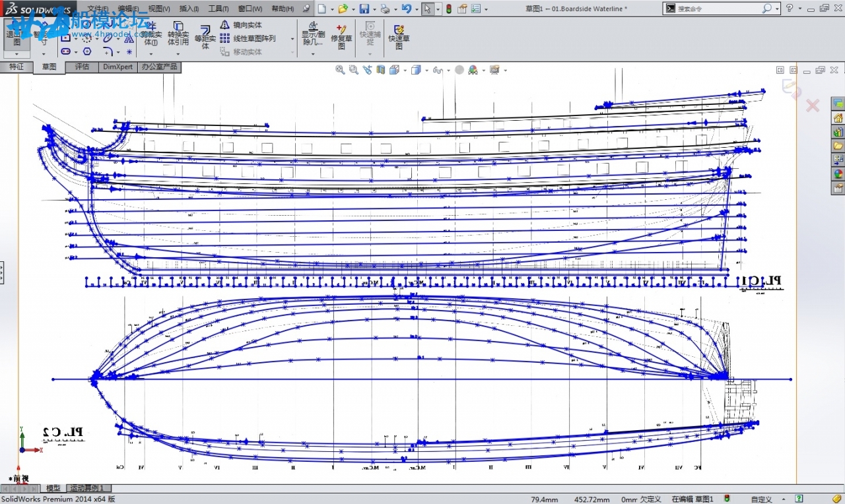845x504 pixels.
Task: Switch to the 评估 Evaluate tab
Action: 82,67
